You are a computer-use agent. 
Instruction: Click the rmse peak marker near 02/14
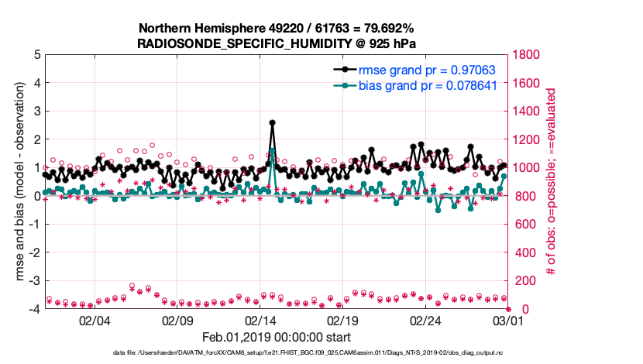(x=272, y=122)
